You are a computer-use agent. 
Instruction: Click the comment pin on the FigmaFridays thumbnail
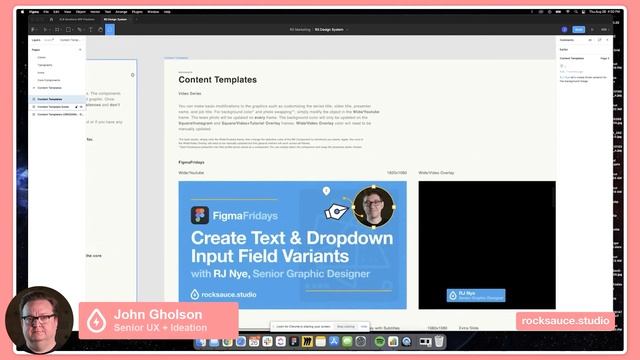pos(326,191)
